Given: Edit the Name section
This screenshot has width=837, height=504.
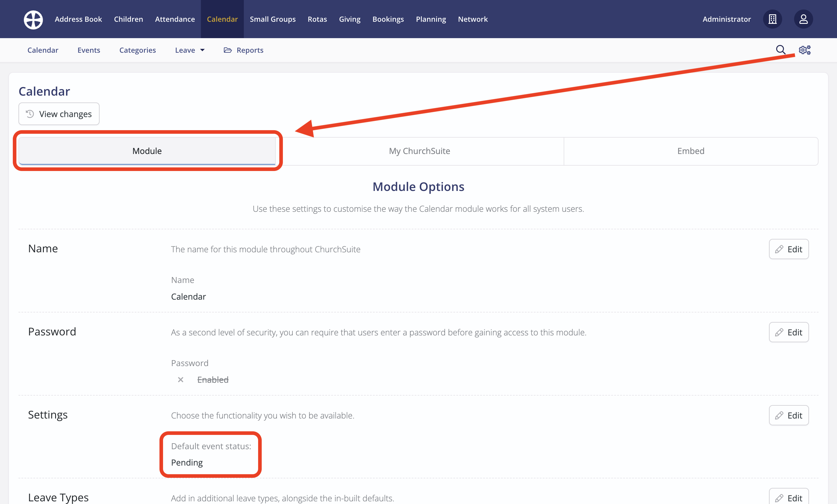Looking at the screenshot, I should click(x=788, y=249).
